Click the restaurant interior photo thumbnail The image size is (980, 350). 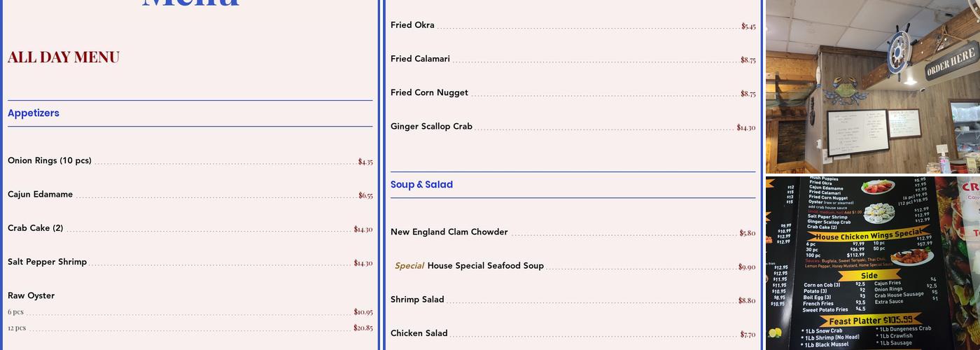[x=872, y=86]
